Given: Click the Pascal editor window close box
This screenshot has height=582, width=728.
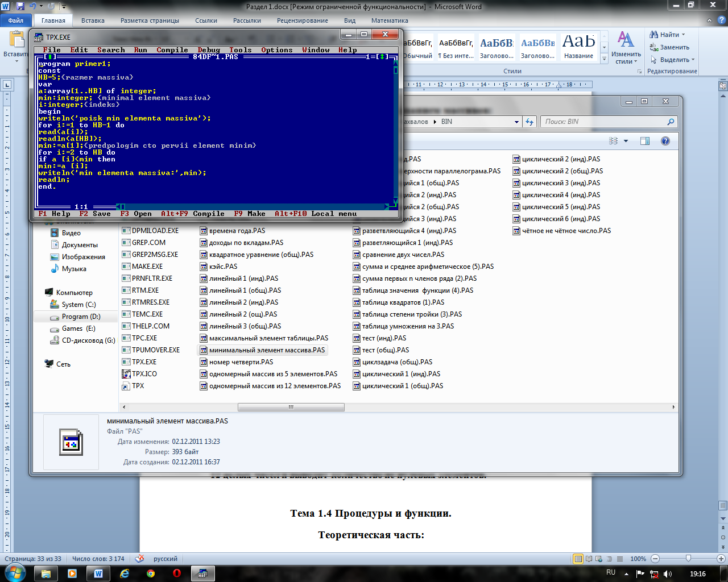Looking at the screenshot, I should coord(49,57).
